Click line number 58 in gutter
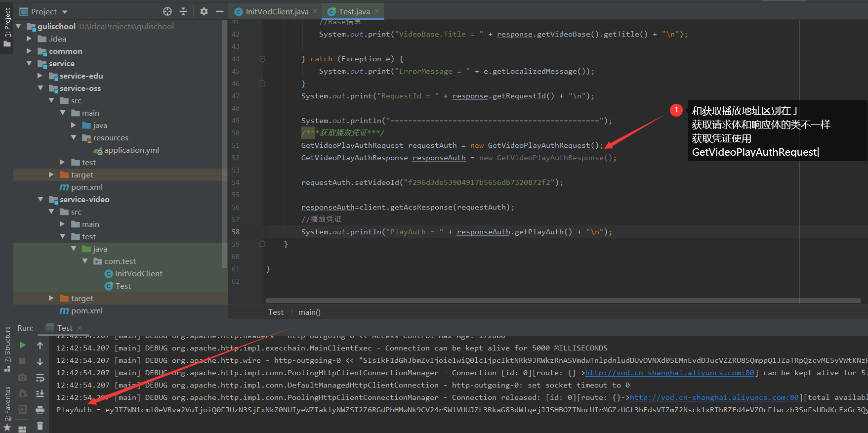Image resolution: width=868 pixels, height=433 pixels. (236, 232)
